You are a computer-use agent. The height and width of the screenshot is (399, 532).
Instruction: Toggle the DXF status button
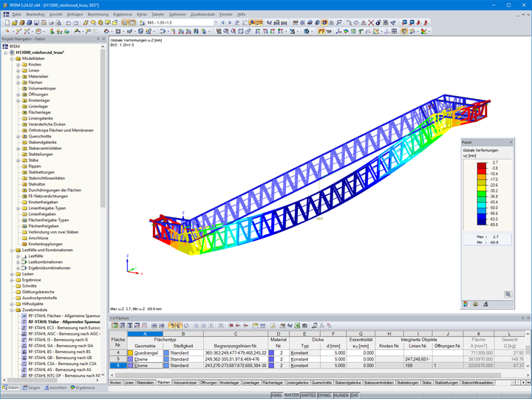point(354,395)
